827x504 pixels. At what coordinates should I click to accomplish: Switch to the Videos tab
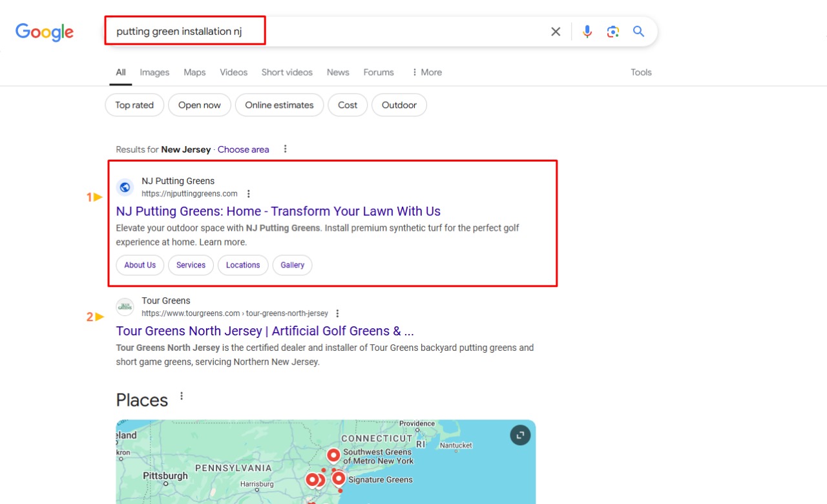click(233, 72)
